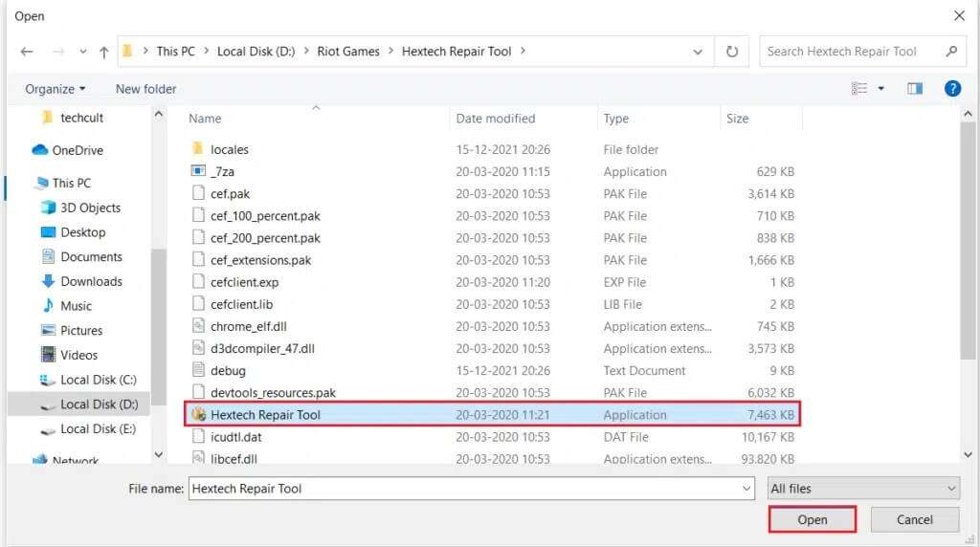Select debug text document icon
This screenshot has width=980, height=547.
(x=198, y=370)
